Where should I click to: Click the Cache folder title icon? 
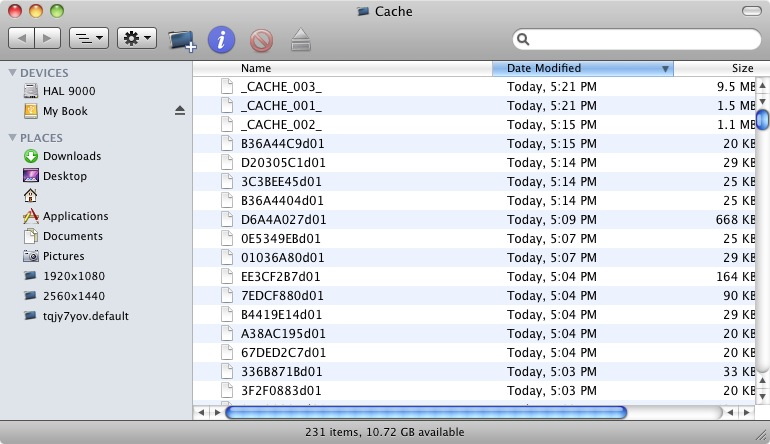[x=363, y=11]
